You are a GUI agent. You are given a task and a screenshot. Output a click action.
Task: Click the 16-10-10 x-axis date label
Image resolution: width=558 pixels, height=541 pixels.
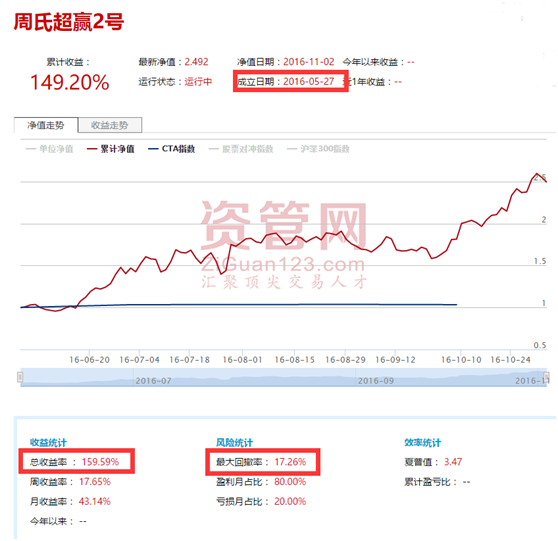click(x=461, y=360)
